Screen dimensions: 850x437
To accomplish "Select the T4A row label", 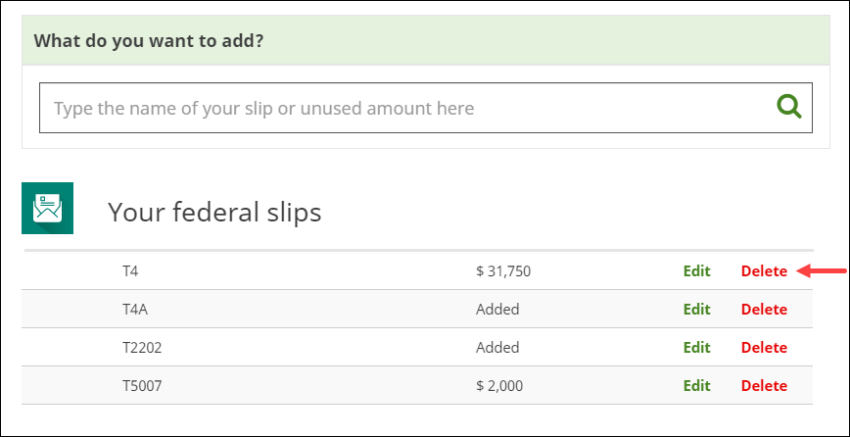I will tap(135, 309).
